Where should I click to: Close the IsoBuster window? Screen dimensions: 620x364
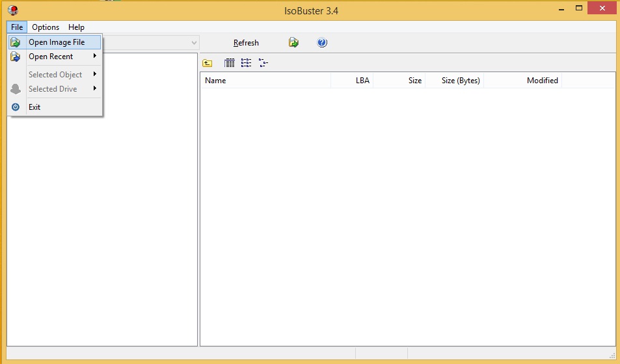pos(602,8)
